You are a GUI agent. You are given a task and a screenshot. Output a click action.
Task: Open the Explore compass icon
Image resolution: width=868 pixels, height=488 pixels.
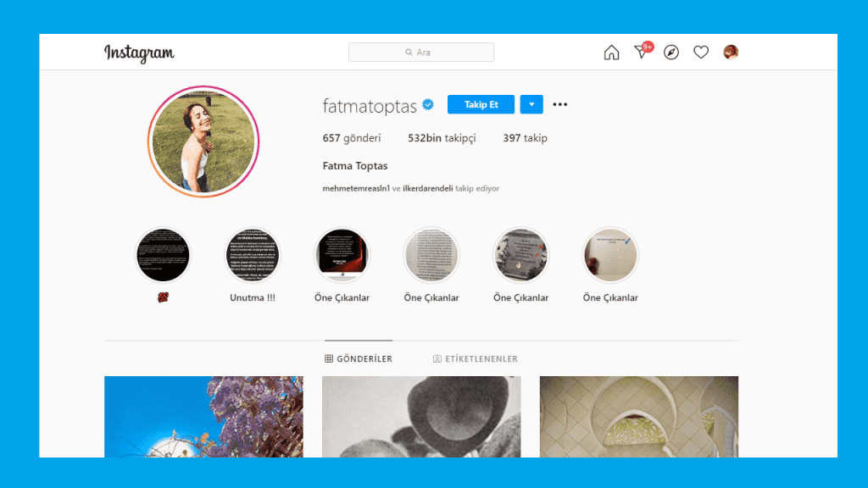pyautogui.click(x=671, y=53)
